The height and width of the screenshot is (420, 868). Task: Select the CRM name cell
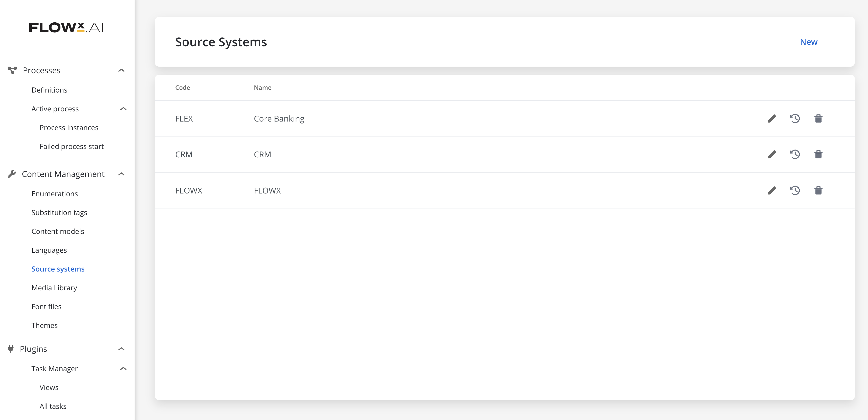click(263, 155)
